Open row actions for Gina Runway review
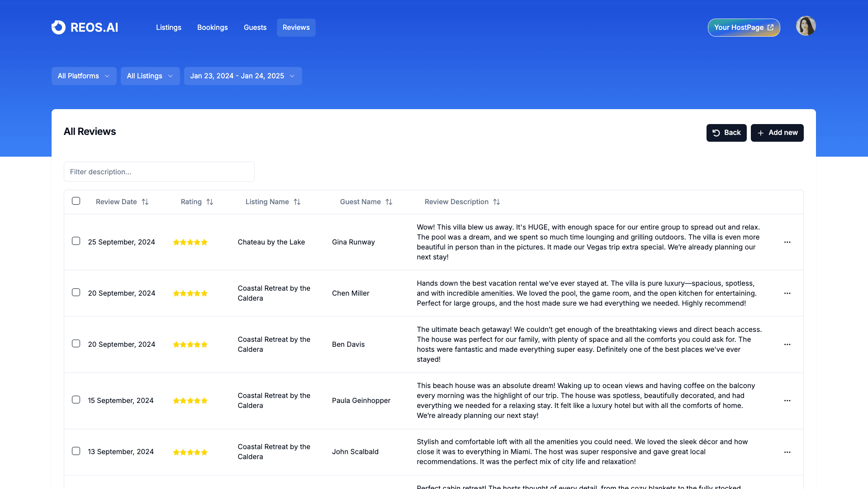The height and width of the screenshot is (489, 868). (787, 242)
